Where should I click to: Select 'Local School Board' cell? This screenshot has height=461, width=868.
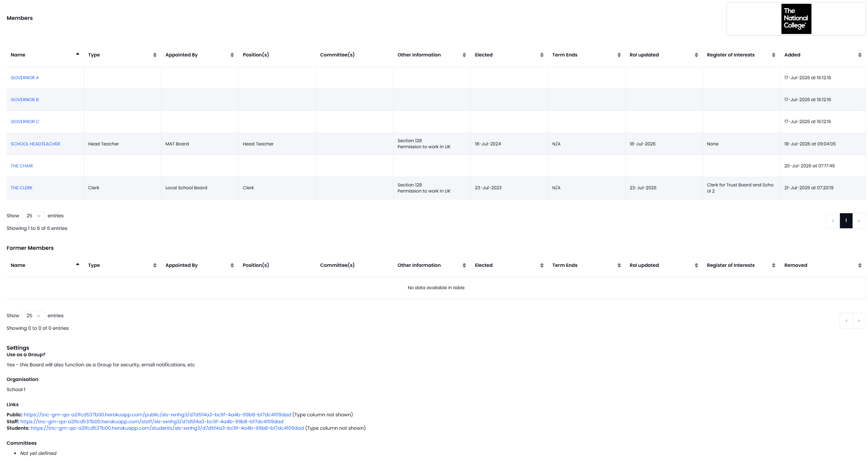click(x=200, y=188)
